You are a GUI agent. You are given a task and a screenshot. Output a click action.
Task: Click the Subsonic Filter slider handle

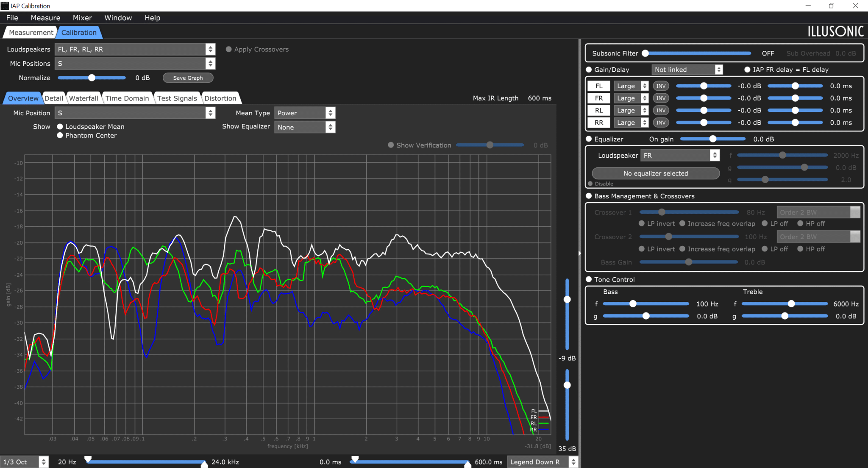point(645,53)
